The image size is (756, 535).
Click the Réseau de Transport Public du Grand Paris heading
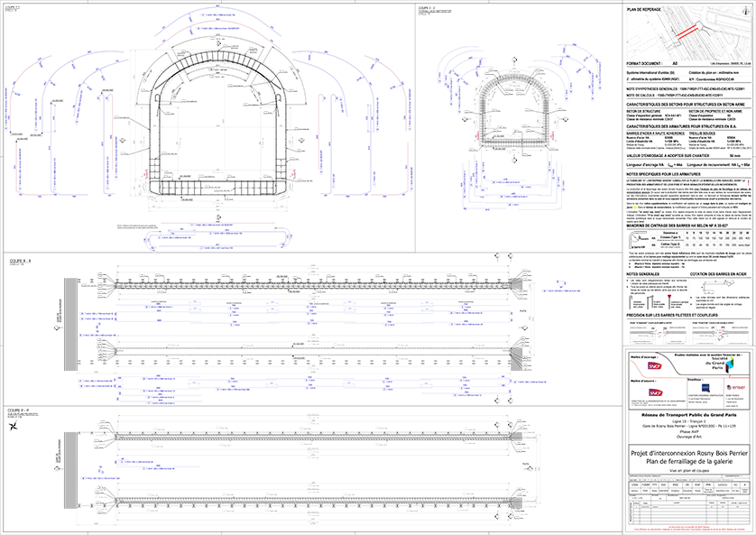click(x=689, y=414)
